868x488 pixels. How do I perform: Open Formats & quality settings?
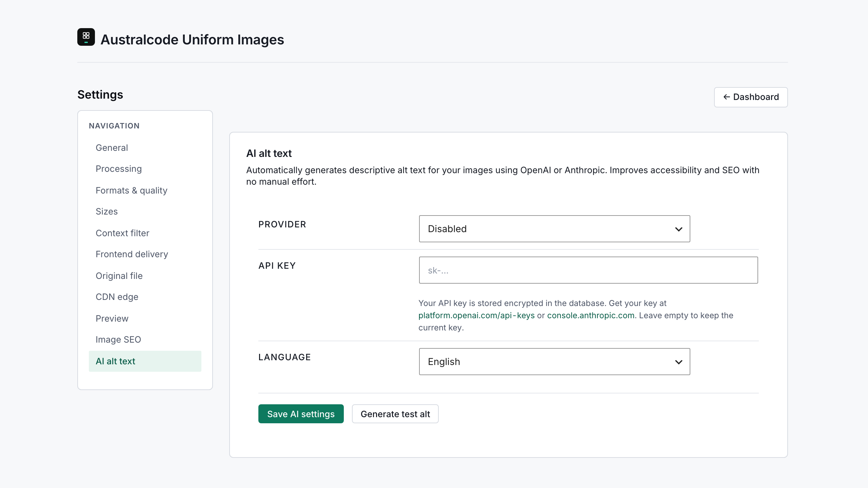pyautogui.click(x=145, y=190)
